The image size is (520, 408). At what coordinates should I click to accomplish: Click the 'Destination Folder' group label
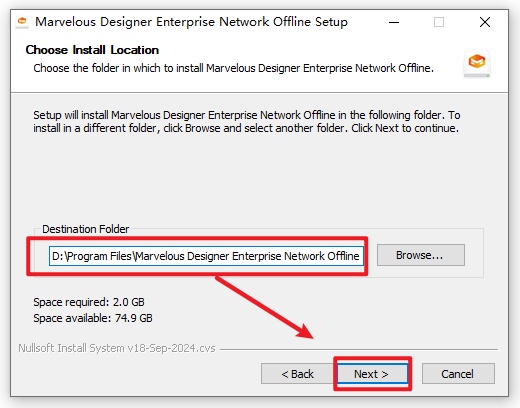coord(85,229)
